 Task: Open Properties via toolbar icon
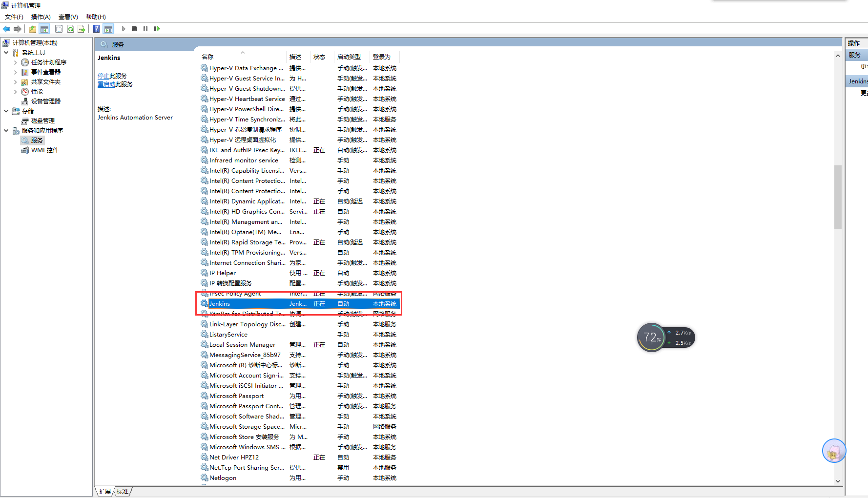pyautogui.click(x=59, y=29)
